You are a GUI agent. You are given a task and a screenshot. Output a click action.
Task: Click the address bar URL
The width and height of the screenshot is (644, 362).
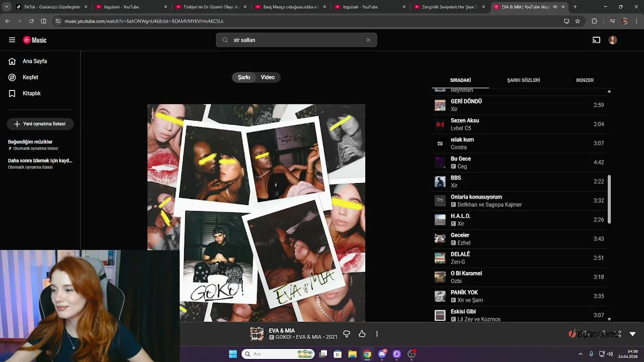point(144,21)
